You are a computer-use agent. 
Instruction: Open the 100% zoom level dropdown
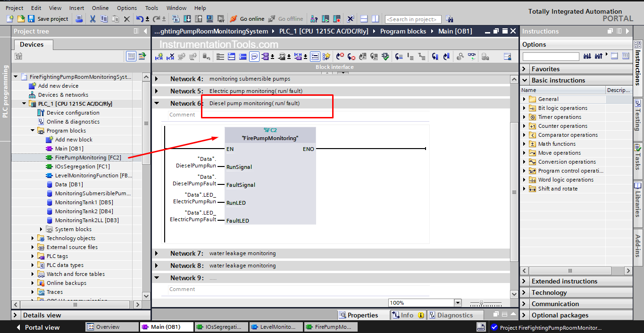457,303
